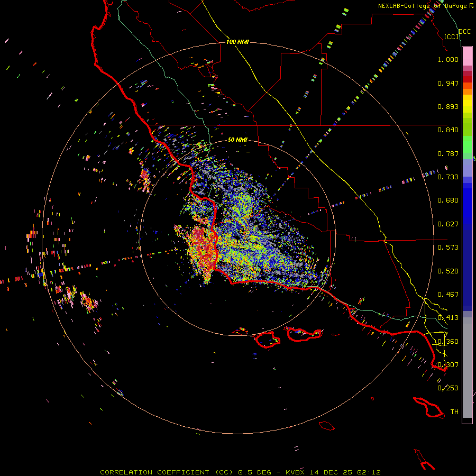Pick the gray segment of the color bar
This screenshot has width=476, height=476.
467,368
